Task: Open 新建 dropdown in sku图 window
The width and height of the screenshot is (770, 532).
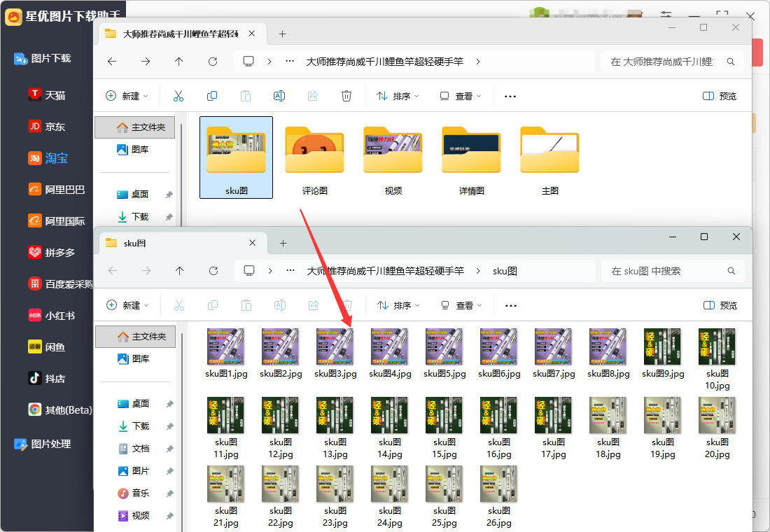Action: (x=127, y=305)
